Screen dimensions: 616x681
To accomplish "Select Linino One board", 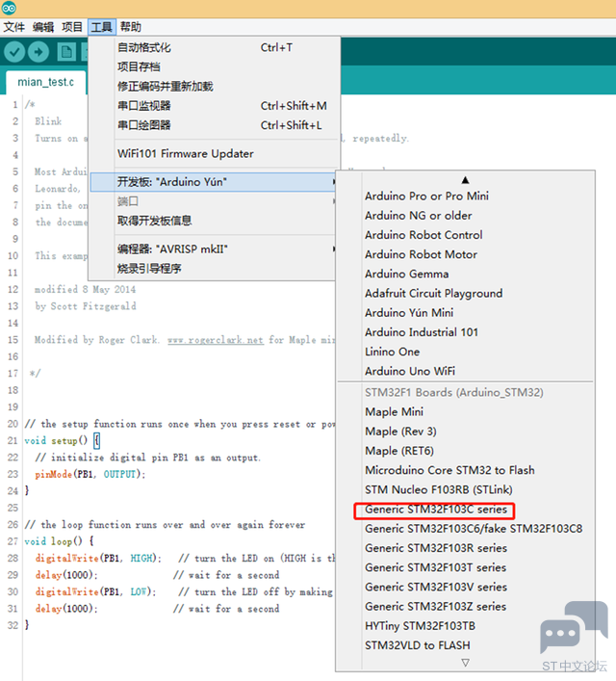I will 465,352.
